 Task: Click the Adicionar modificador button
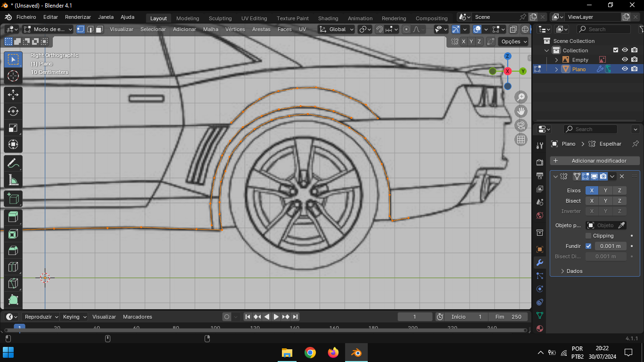[595, 161]
